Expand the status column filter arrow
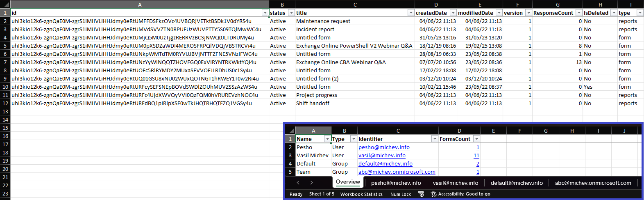This screenshot has height=200, width=644. (x=291, y=13)
